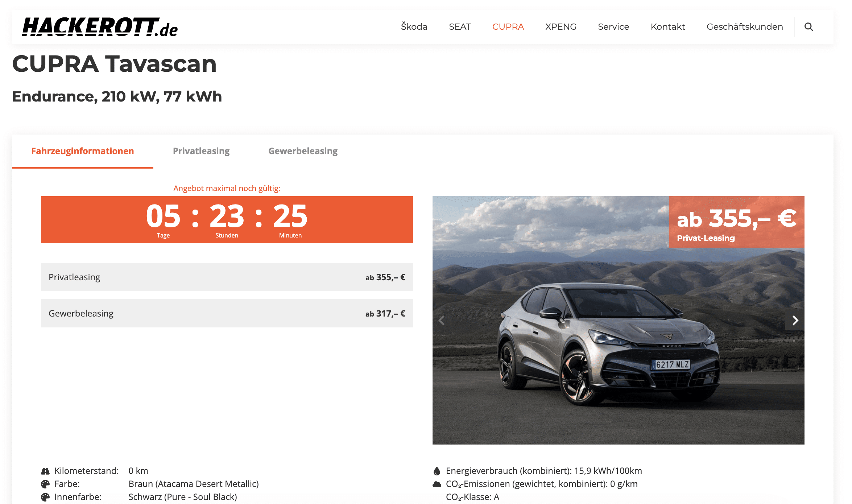Open the Škoda menu
The width and height of the screenshot is (852, 504).
tap(414, 27)
